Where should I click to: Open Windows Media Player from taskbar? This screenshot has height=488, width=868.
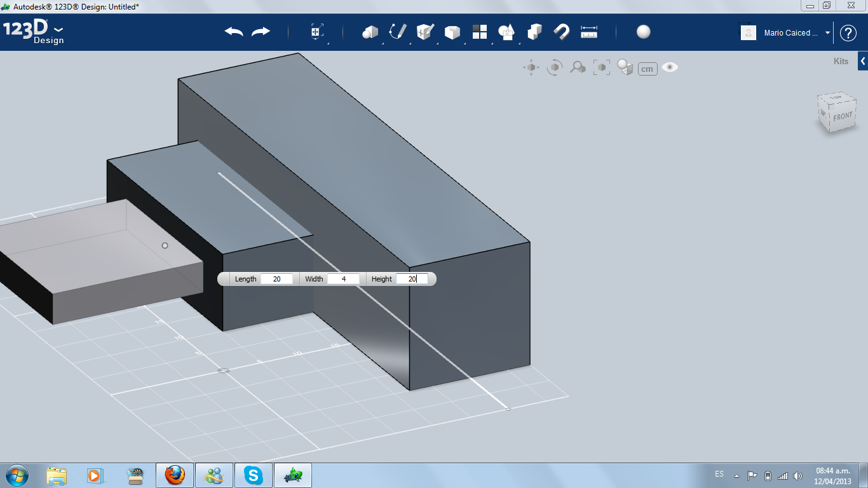[x=95, y=475]
